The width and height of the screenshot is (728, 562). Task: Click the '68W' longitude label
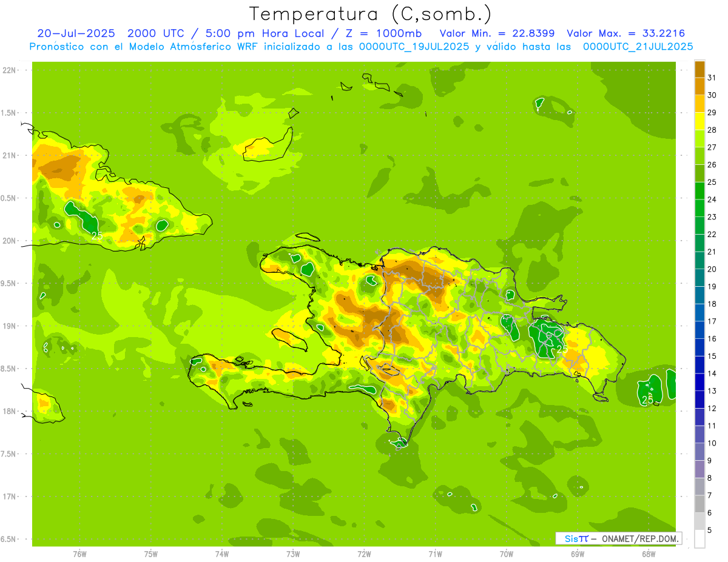point(648,554)
